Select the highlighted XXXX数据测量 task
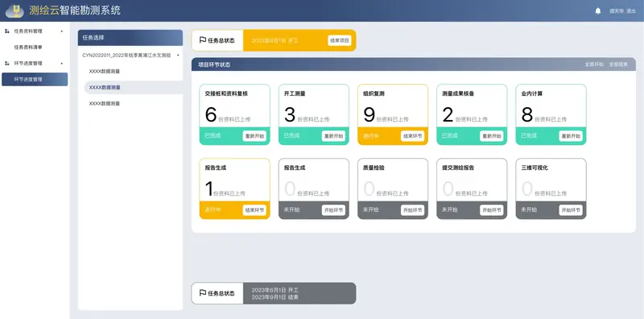This screenshot has width=644, height=319. click(x=134, y=88)
